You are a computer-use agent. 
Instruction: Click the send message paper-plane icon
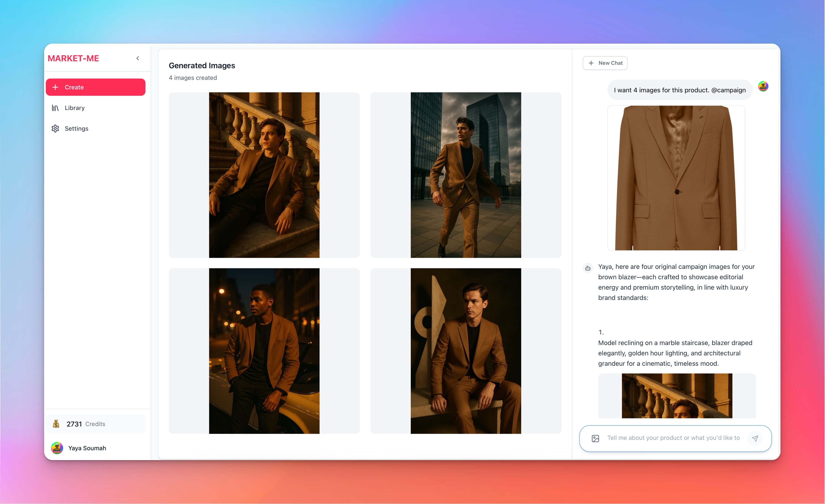click(755, 438)
